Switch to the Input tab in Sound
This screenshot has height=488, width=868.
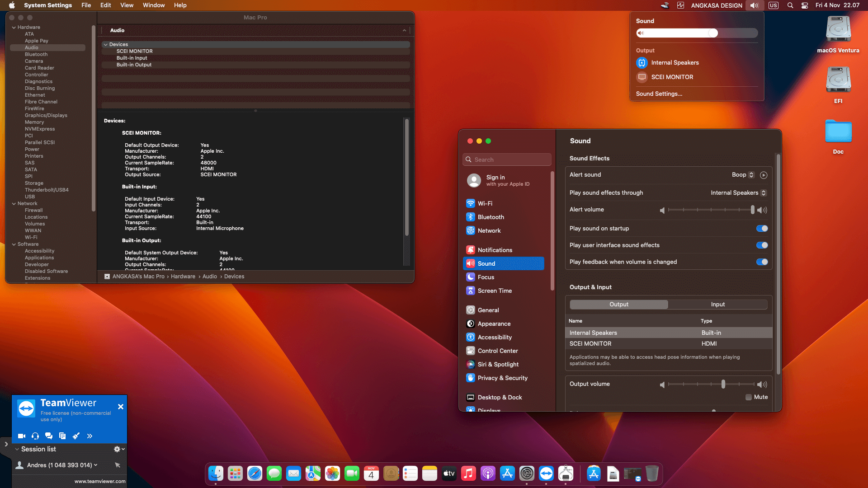coord(718,305)
